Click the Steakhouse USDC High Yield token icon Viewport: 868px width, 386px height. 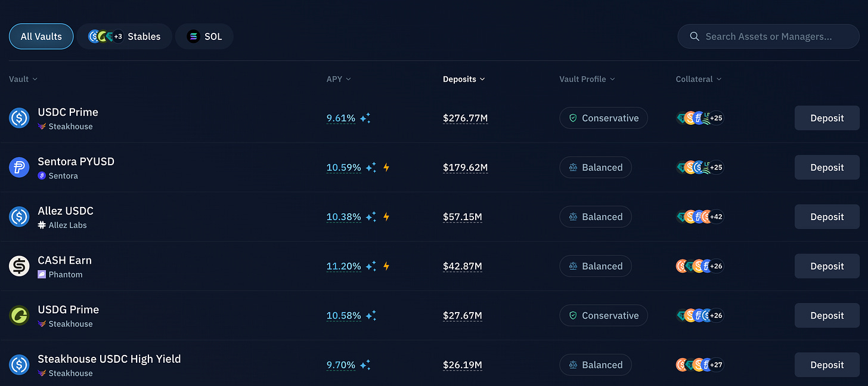click(19, 365)
